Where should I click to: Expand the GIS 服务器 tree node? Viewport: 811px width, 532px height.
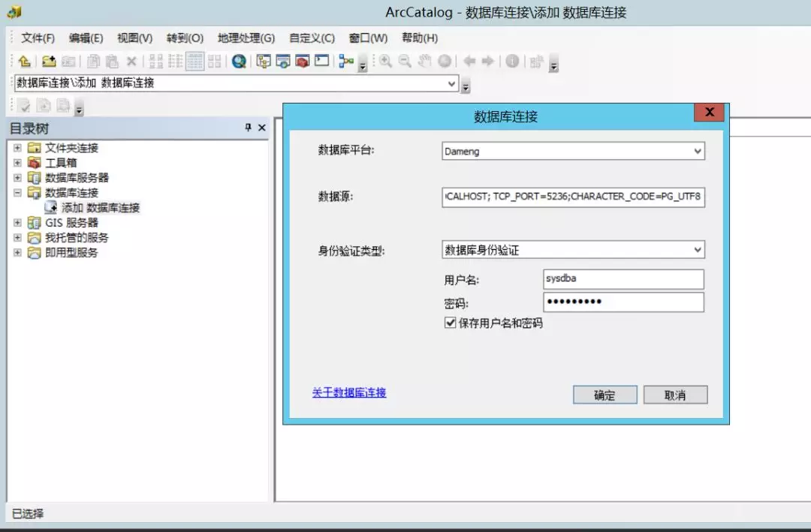point(17,223)
